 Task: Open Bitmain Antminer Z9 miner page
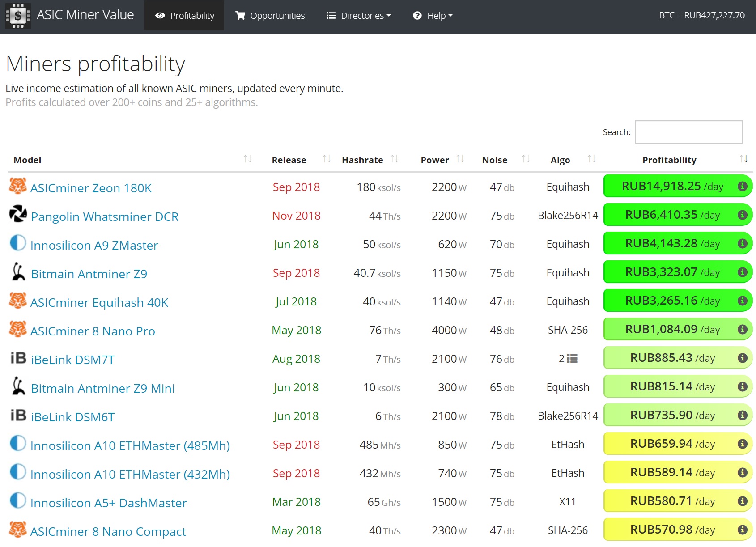[89, 274]
